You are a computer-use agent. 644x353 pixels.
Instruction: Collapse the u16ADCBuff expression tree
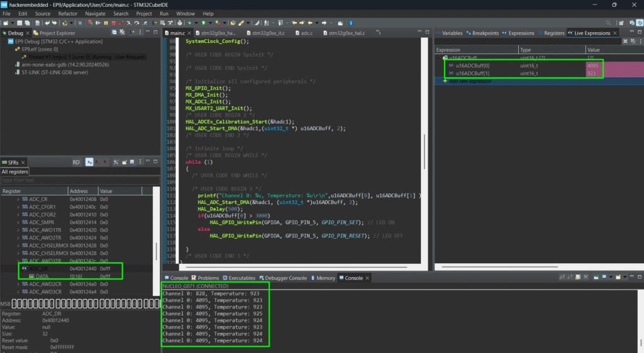439,58
